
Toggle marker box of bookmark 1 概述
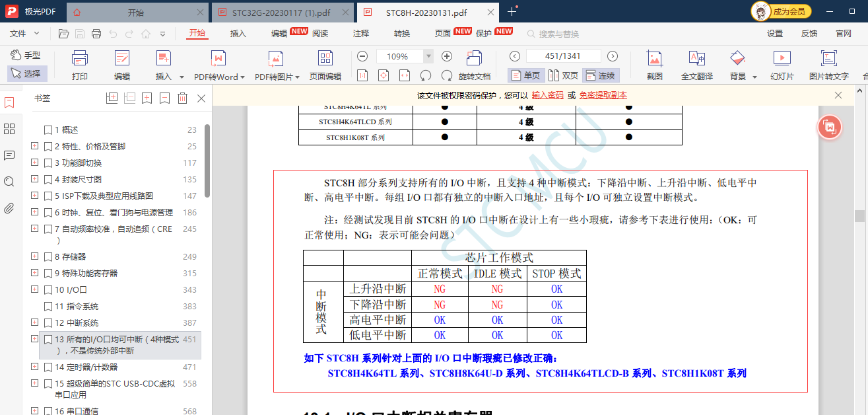pyautogui.click(x=48, y=130)
